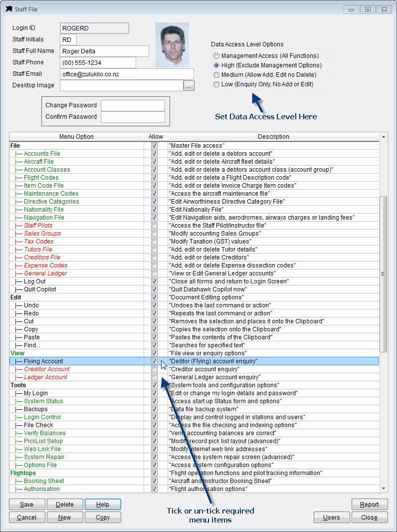Select Management Access (All Functions) option

point(216,55)
